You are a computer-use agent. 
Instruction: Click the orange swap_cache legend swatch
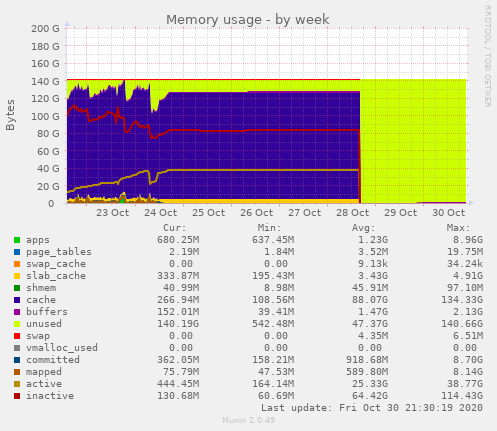coord(17,264)
